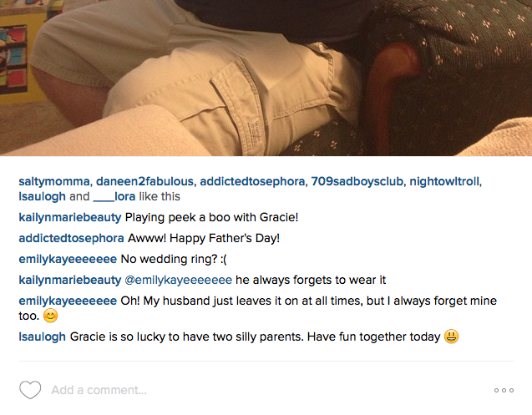Open nightowltroll profile link
The image size is (532, 415).
[x=444, y=181]
